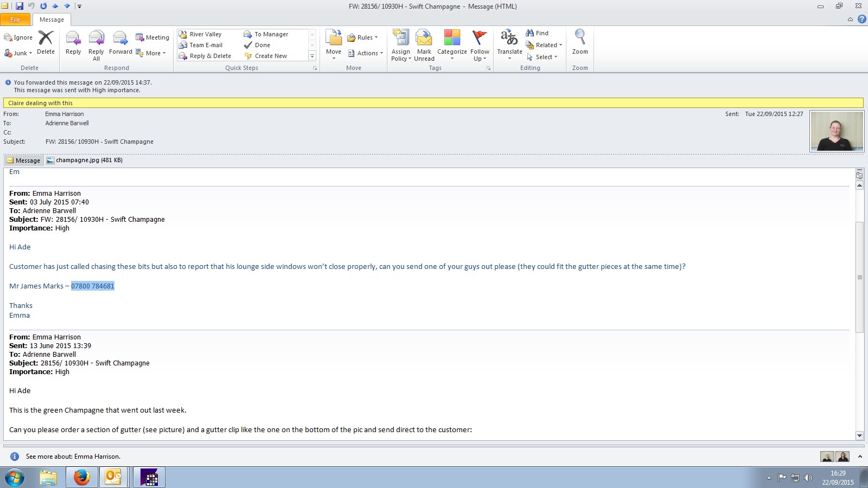Image resolution: width=868 pixels, height=488 pixels.
Task: Switch to the Message ribbon tab
Action: (52, 20)
